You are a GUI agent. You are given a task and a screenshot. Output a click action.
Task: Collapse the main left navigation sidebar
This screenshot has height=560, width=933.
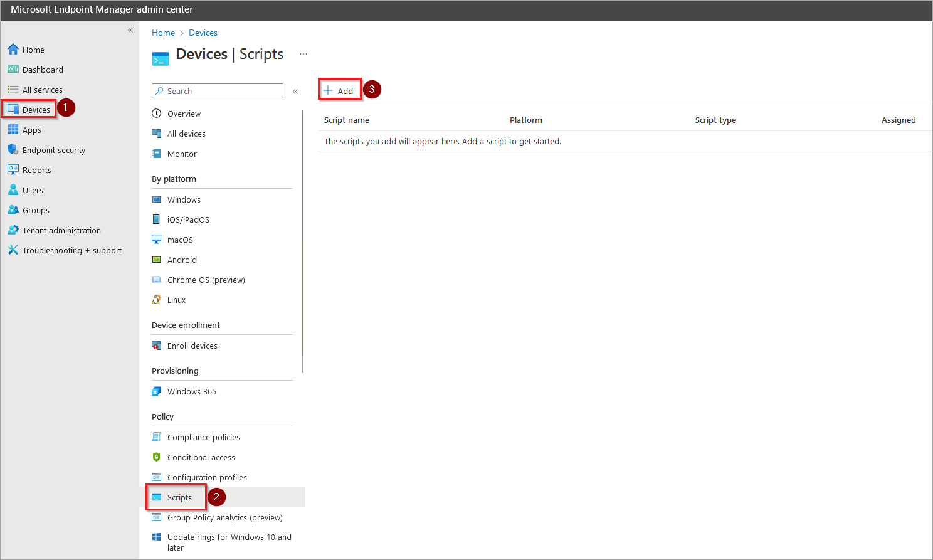coord(130,30)
